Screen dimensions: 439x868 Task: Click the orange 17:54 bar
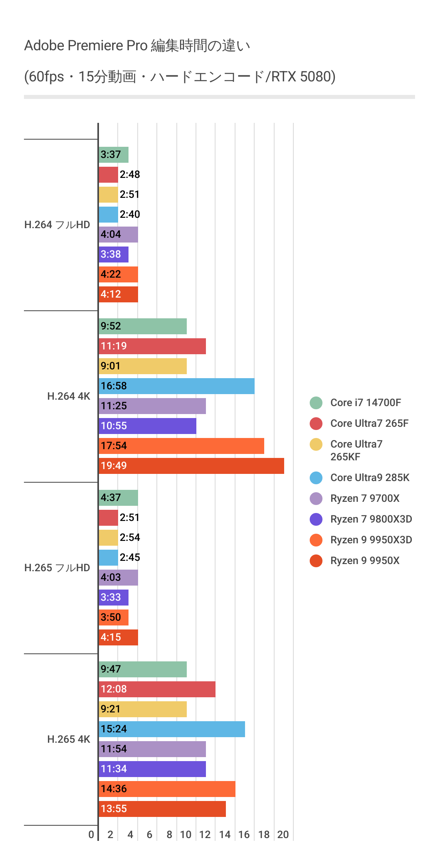pyautogui.click(x=182, y=446)
